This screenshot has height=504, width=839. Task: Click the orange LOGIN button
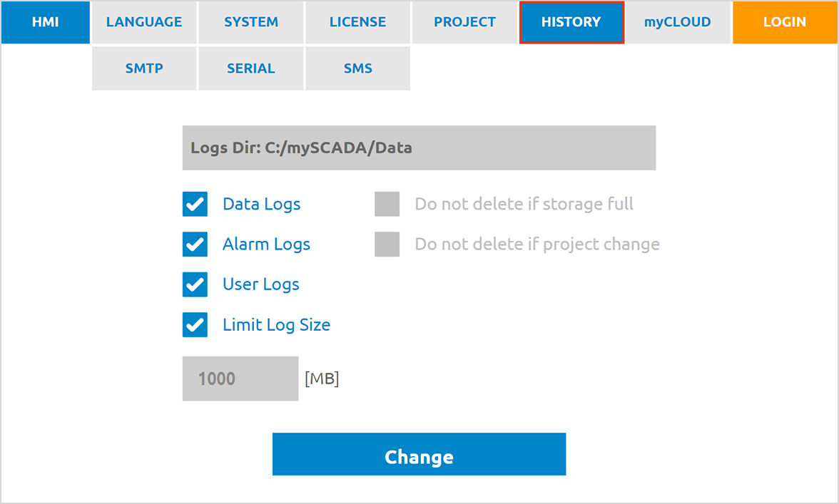tap(785, 22)
